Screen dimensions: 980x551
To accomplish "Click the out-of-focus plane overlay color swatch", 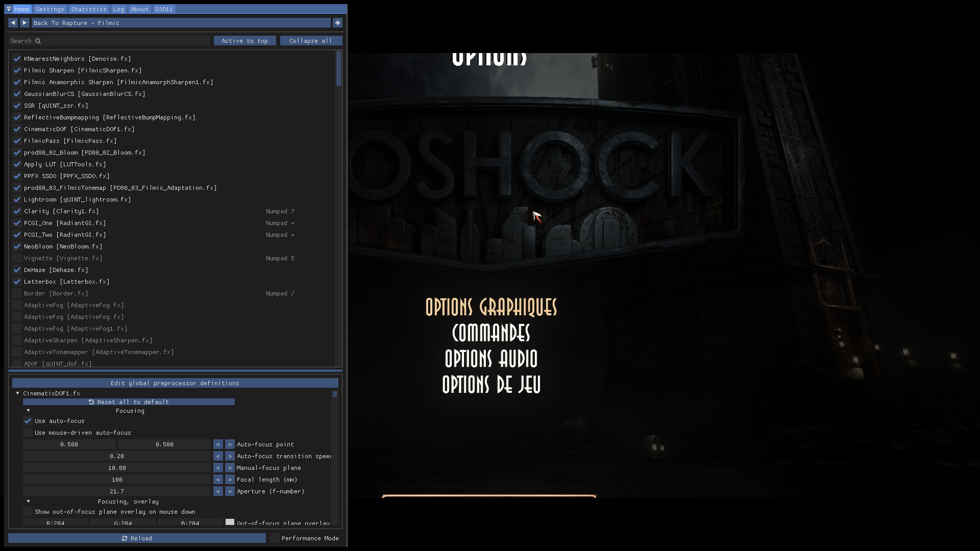I will click(229, 522).
